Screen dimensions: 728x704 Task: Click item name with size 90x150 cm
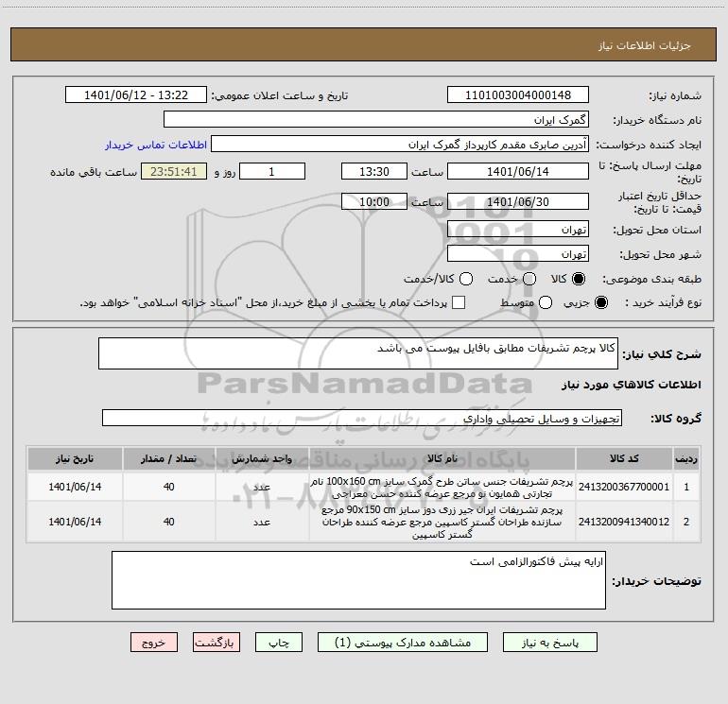pyautogui.click(x=442, y=522)
